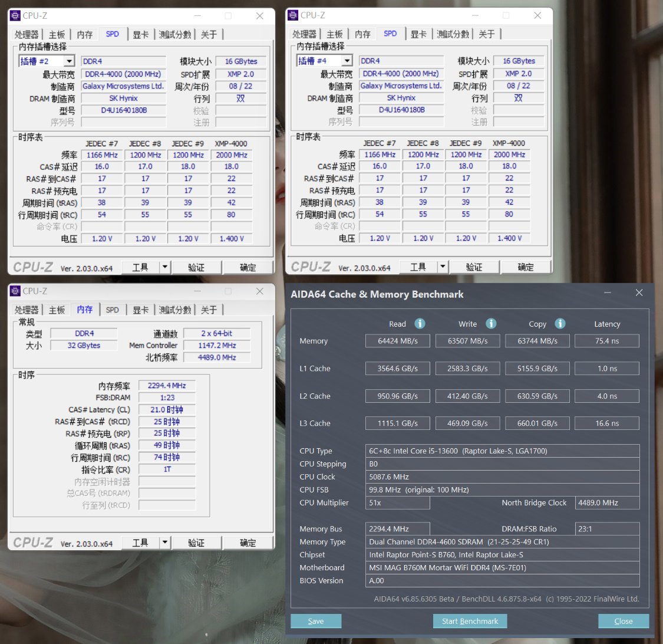Switch to 处理器 tab in slot #2 window
Image resolution: width=663 pixels, height=644 pixels.
(27, 34)
